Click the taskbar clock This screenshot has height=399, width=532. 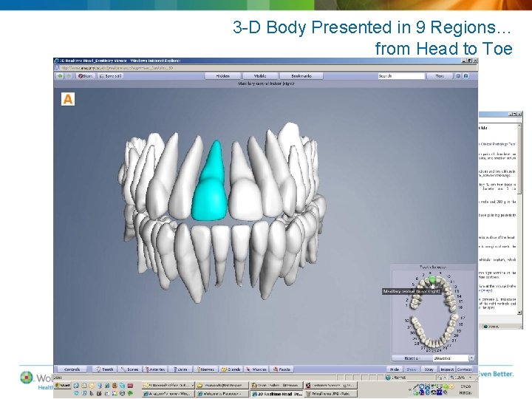465,389
